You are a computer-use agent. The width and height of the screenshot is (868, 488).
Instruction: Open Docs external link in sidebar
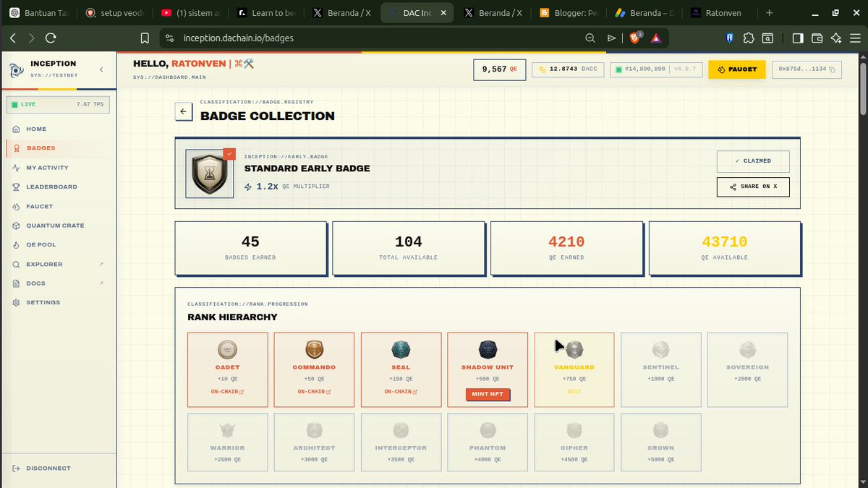coord(58,283)
